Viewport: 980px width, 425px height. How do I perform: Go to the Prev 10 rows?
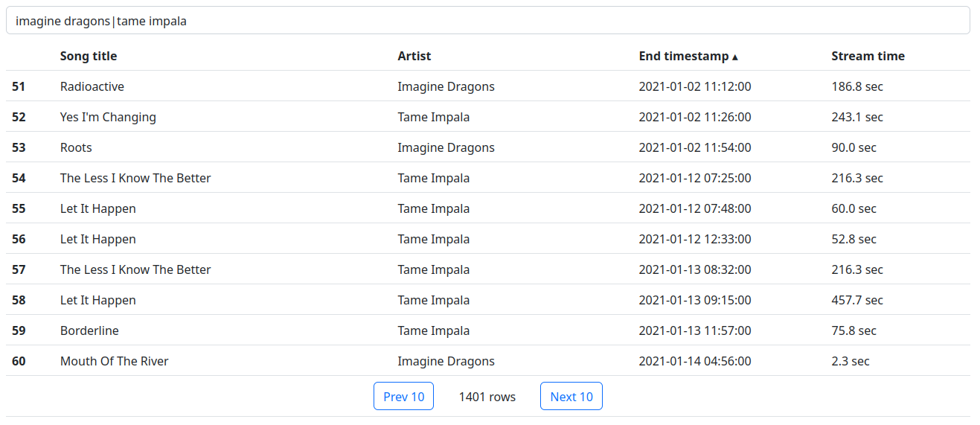[x=403, y=396]
